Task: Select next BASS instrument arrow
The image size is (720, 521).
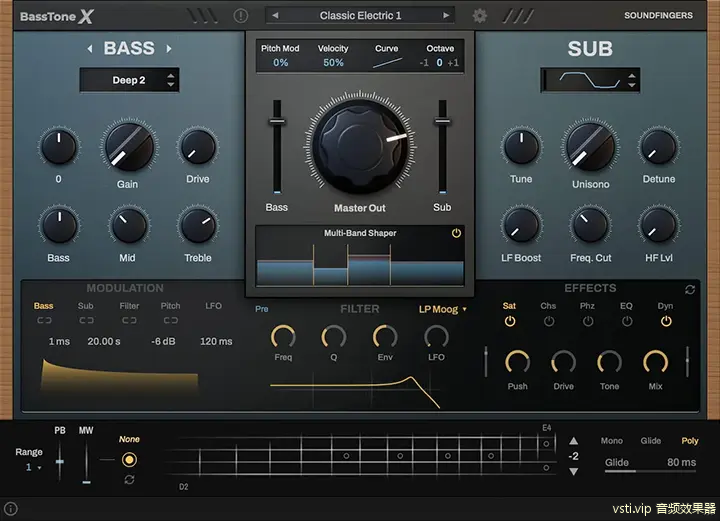Action: tap(169, 48)
